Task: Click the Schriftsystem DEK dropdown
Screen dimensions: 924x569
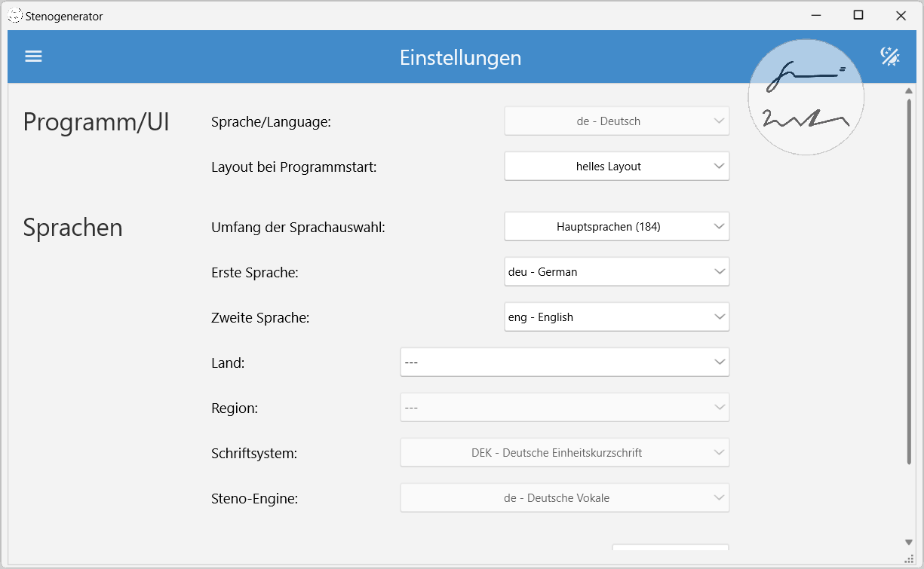Action: coord(564,453)
